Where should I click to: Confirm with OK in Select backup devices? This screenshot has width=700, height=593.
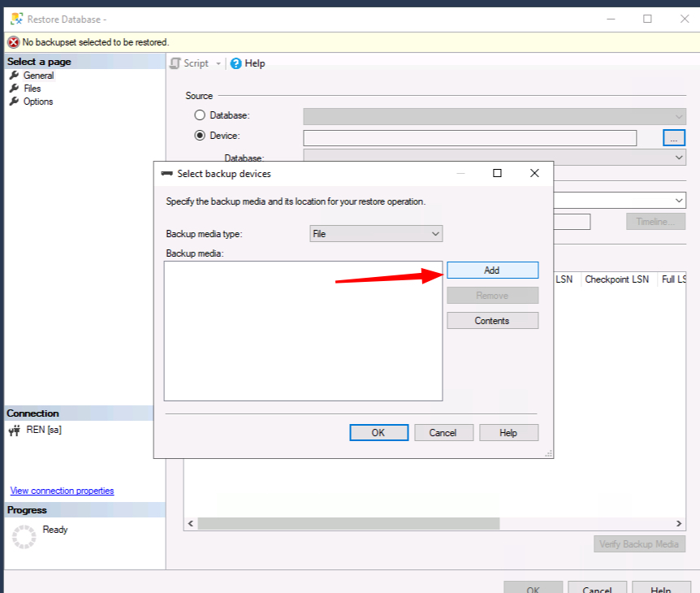pos(378,433)
